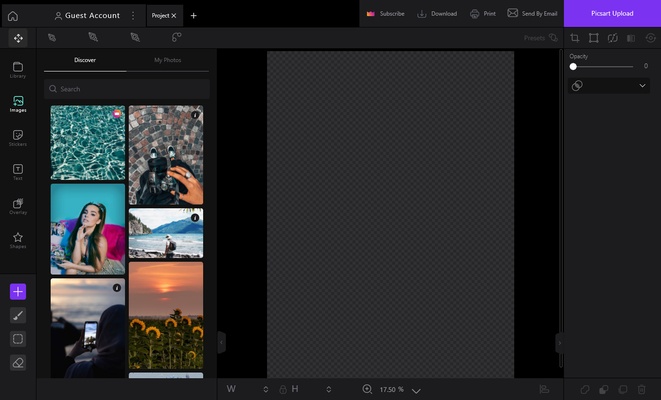Screen dimensions: 661x400
Task: Click the Flip/mirror tool icon
Action: (x=613, y=38)
